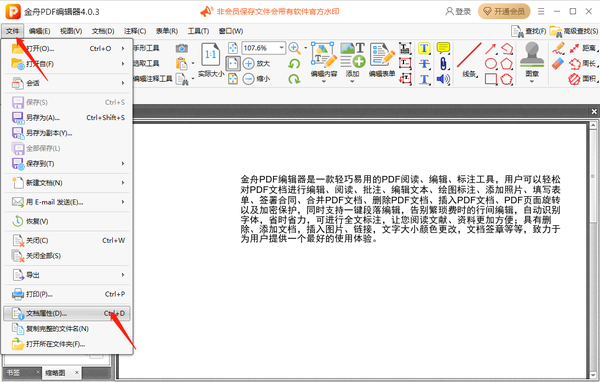Open the zoom percentage 107.6% dropdown
600x382 pixels.
pos(282,48)
